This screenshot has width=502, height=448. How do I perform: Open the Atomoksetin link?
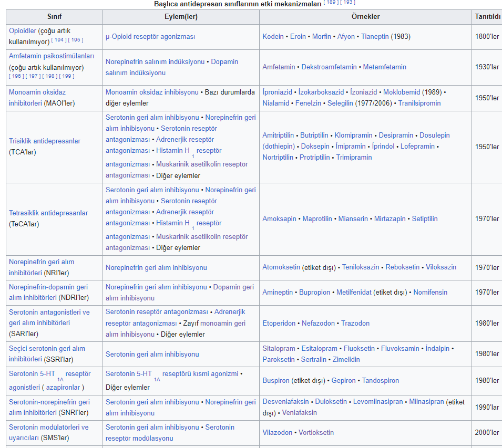[x=281, y=267]
